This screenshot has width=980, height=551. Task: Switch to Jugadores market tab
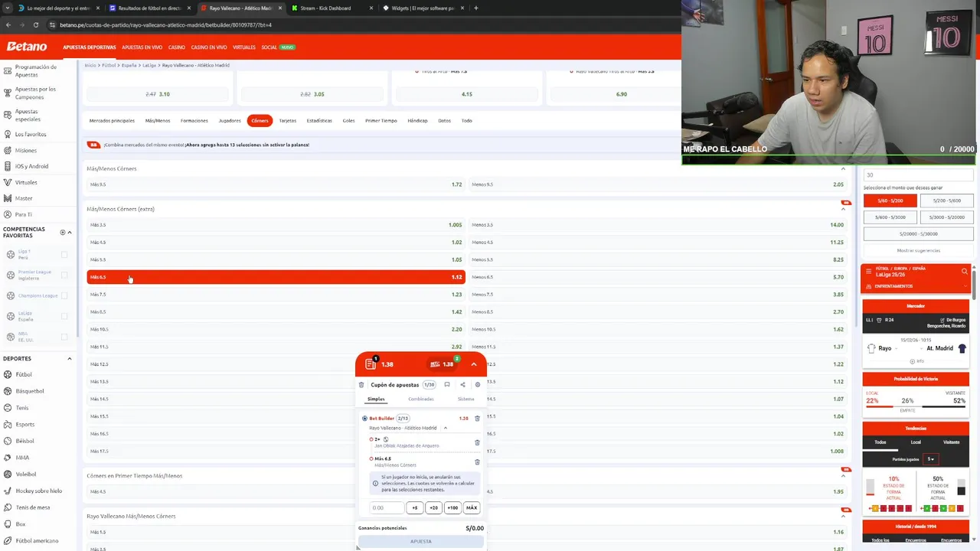tap(230, 120)
